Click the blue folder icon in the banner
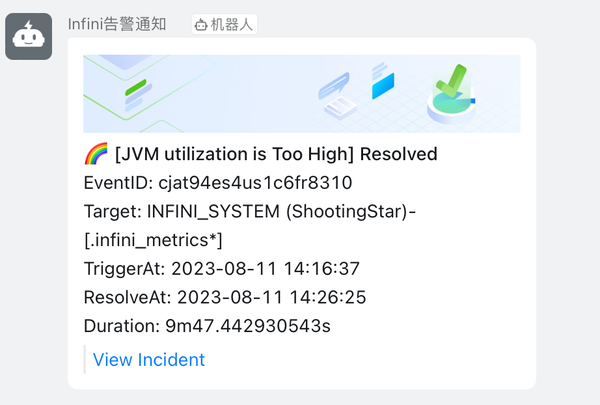The image size is (600, 405). click(383, 86)
